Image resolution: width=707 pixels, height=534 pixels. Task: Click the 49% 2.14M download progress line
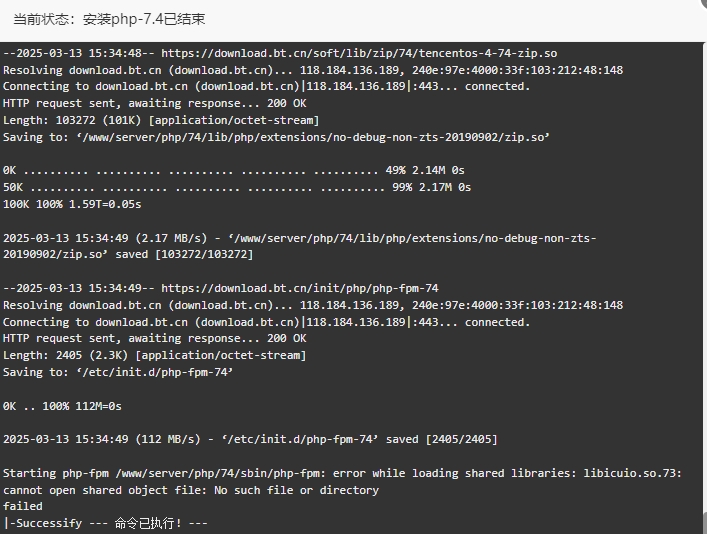[x=234, y=170]
